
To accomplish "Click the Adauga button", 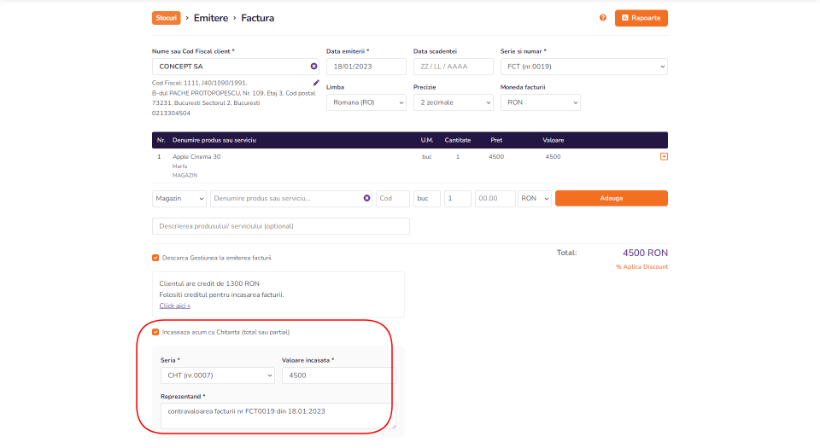I will tap(611, 198).
